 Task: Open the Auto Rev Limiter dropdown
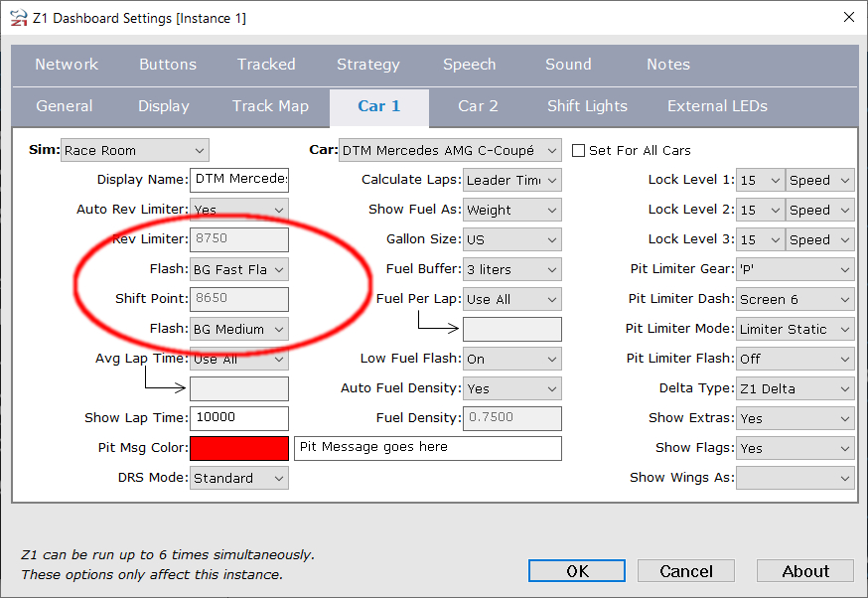(x=239, y=210)
